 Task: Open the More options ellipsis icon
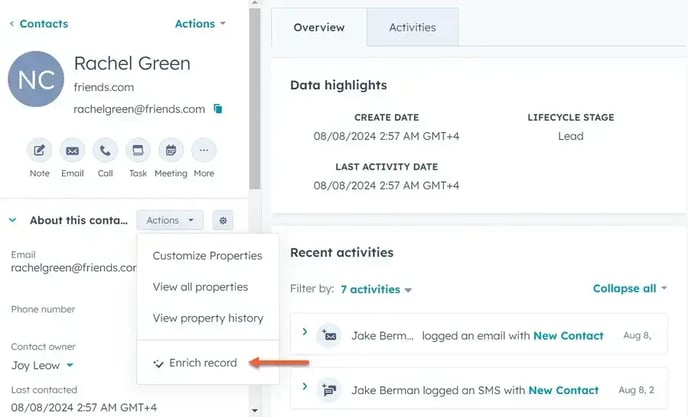pos(204,151)
